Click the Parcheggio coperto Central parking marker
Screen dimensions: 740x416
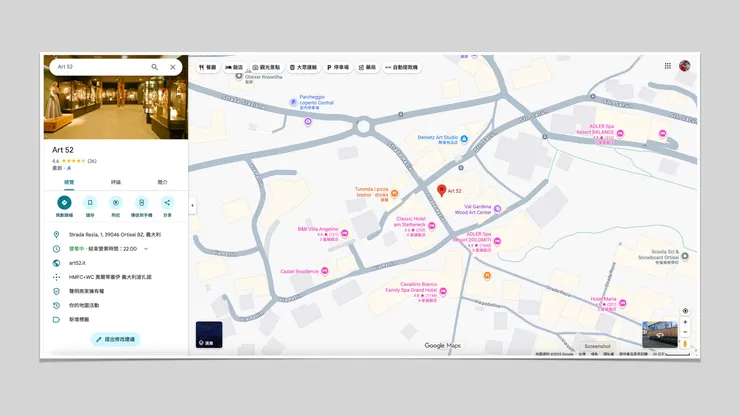coord(293,102)
